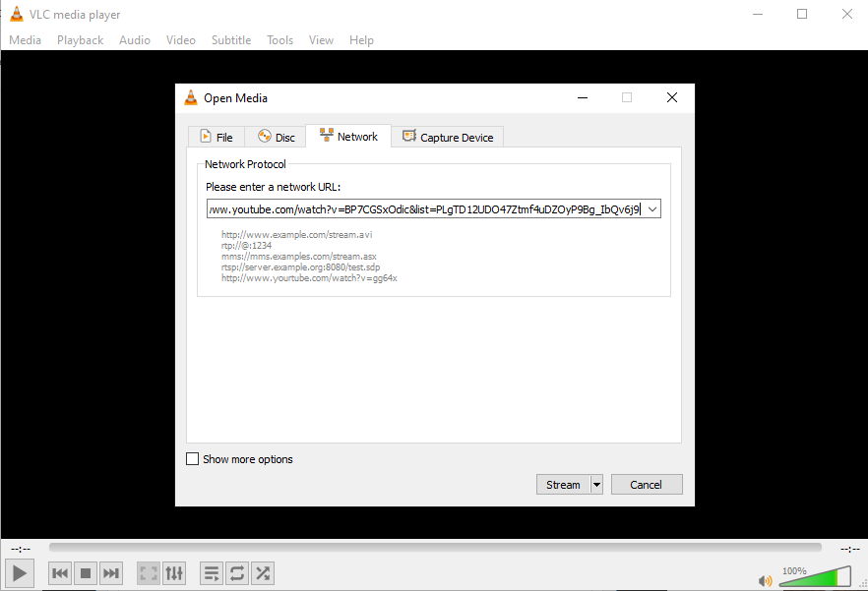The height and width of the screenshot is (591, 868).
Task: Open the extended settings equalizer icon
Action: pyautogui.click(x=174, y=573)
